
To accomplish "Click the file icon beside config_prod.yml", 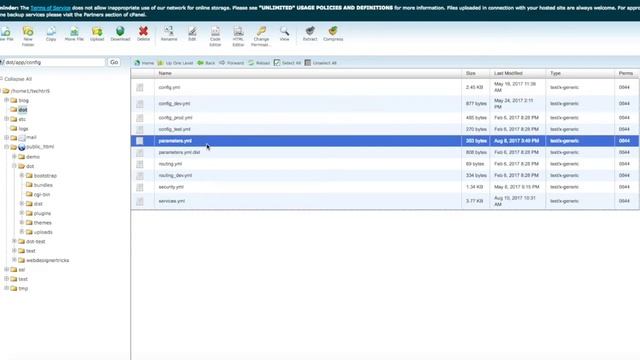I will 140,118.
